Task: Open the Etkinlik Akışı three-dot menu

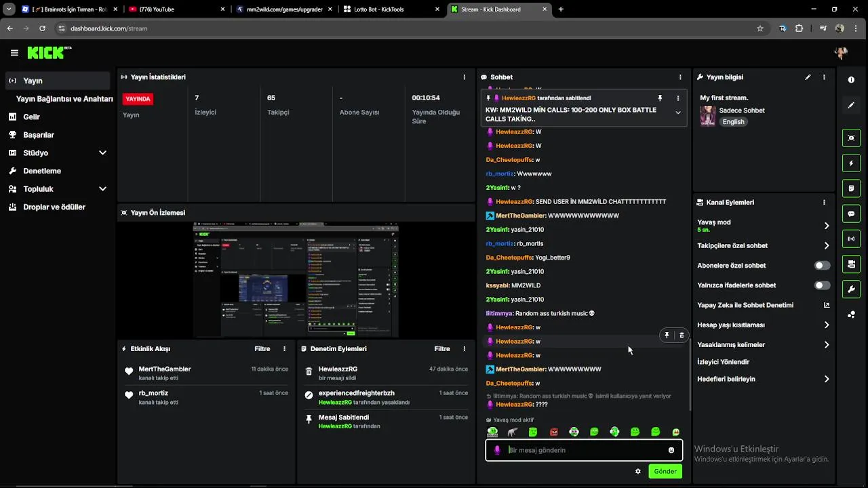Action: point(284,349)
